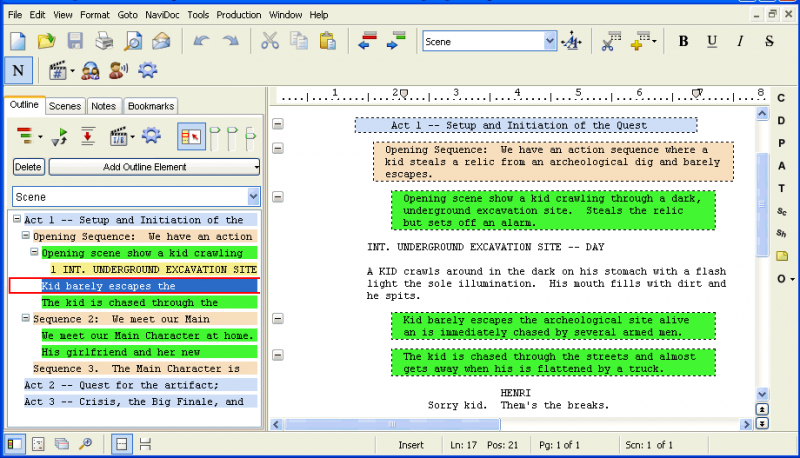
Task: Click the Cut scissors icon
Action: tap(269, 41)
